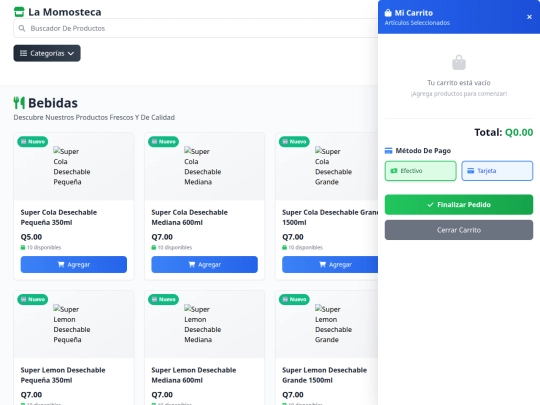The width and height of the screenshot is (540, 405).
Task: Add Super Cola Desechable Pequeña 350ml to cart
Action: [74, 264]
